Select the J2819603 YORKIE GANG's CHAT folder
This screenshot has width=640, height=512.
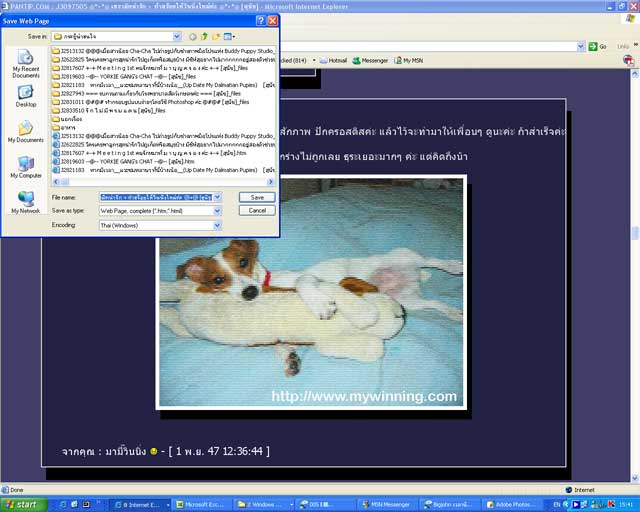click(124, 76)
